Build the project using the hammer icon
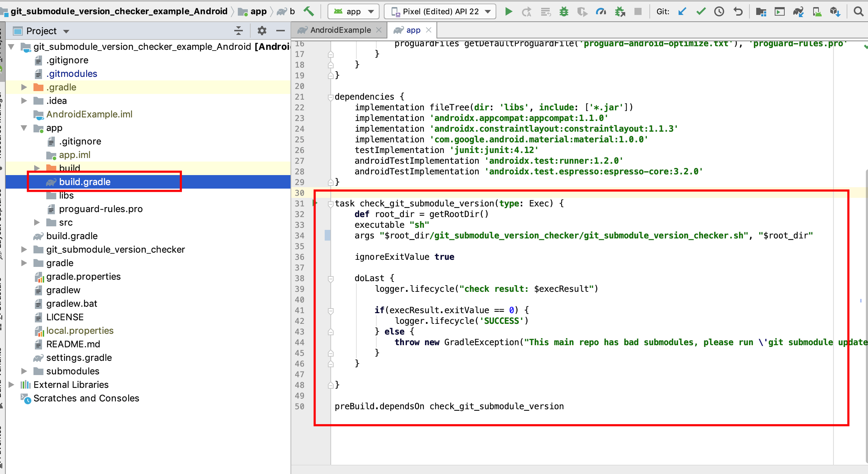This screenshot has width=868, height=474. click(309, 11)
